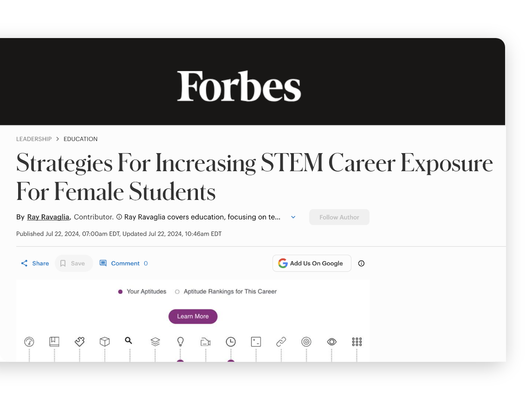
Task: Click the Follow Author button
Action: [x=339, y=217]
